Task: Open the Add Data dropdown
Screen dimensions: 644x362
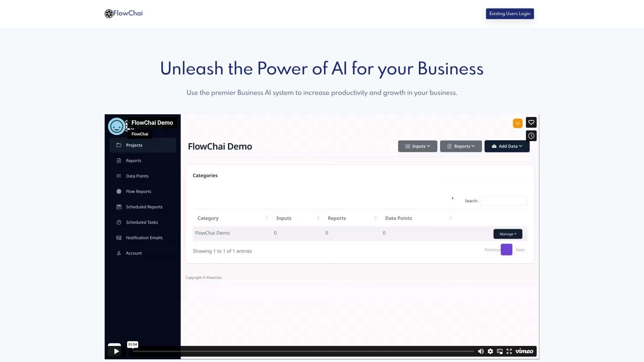Action: (506, 146)
